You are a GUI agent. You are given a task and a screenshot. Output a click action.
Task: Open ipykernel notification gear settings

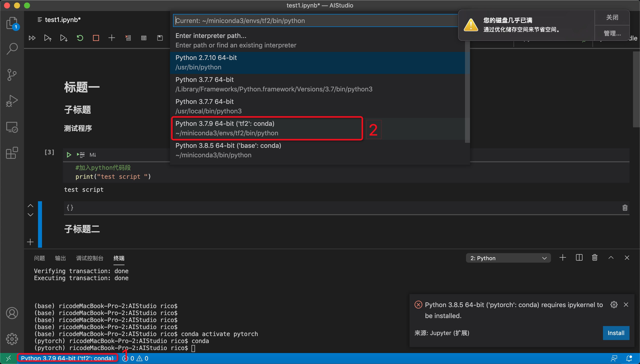[614, 305]
